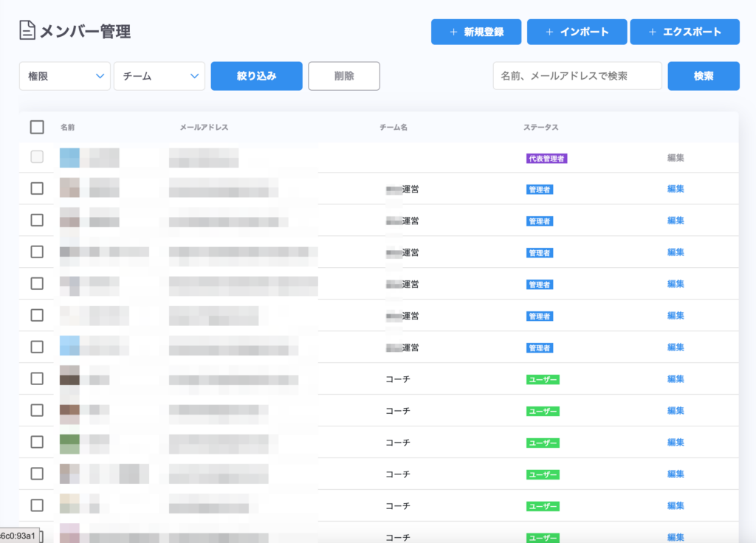Click the avatar in the 代表管理者 row
The image size is (756, 543).
tap(69, 157)
